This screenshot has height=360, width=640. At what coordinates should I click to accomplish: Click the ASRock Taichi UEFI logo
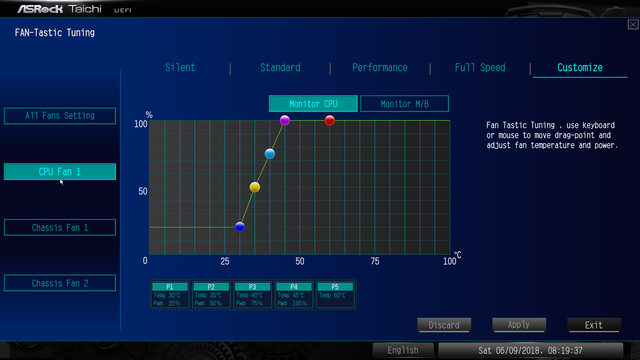point(74,9)
